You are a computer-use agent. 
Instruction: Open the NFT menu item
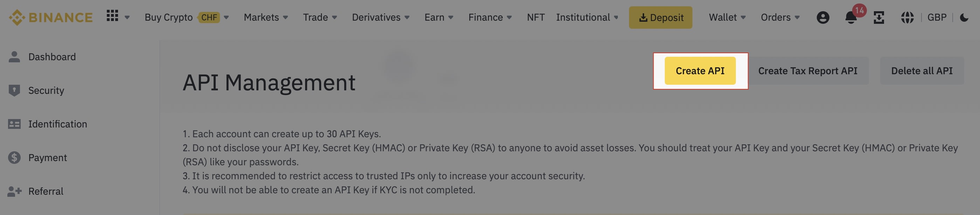(x=536, y=18)
